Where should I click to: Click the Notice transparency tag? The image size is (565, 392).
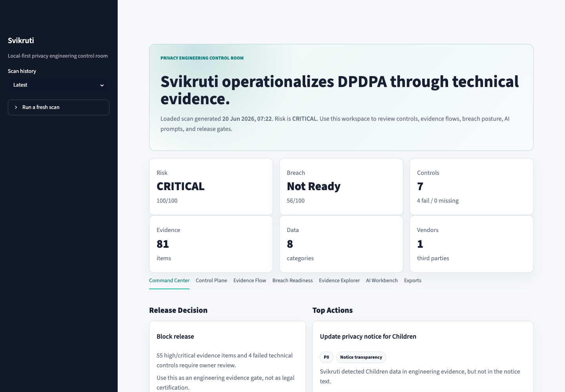pos(361,358)
